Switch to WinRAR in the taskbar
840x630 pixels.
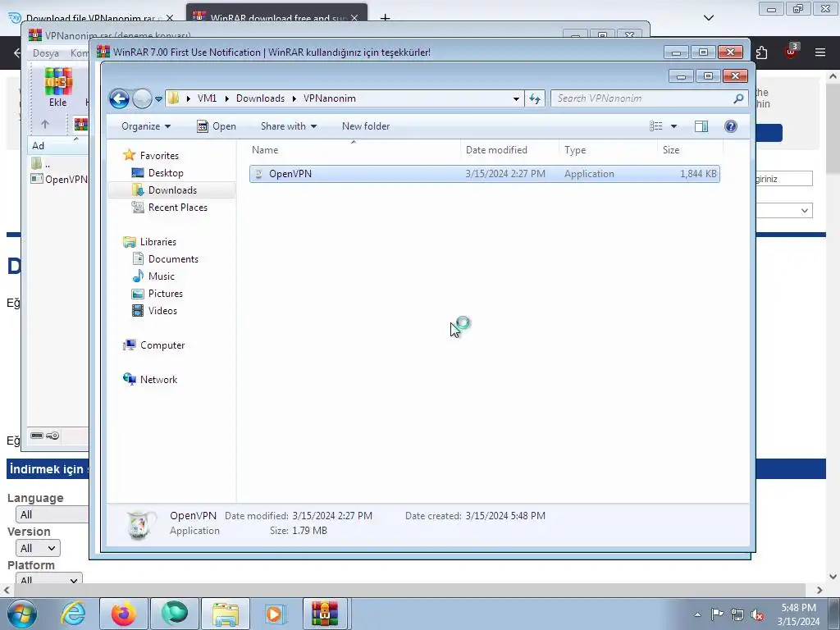[x=326, y=614]
